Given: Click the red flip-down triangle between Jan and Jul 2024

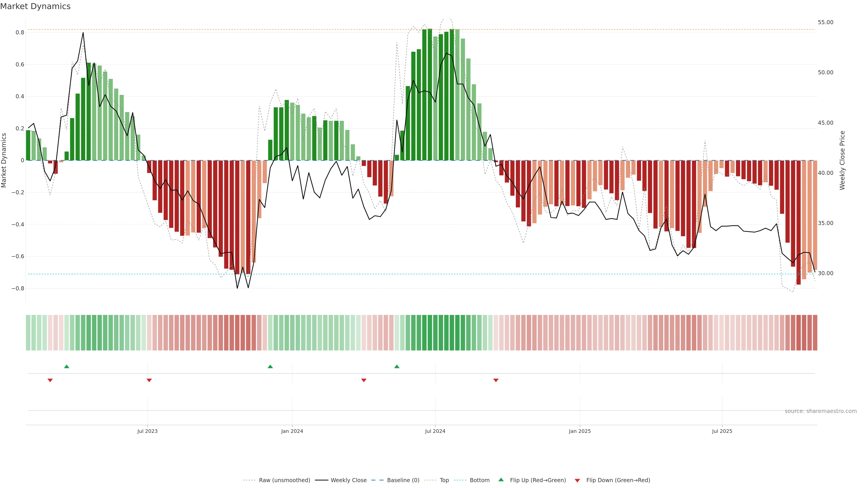Looking at the screenshot, I should click(x=364, y=380).
